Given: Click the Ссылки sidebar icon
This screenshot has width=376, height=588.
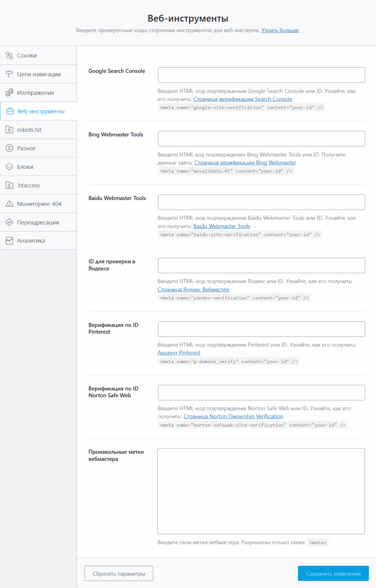Looking at the screenshot, I should (x=9, y=55).
